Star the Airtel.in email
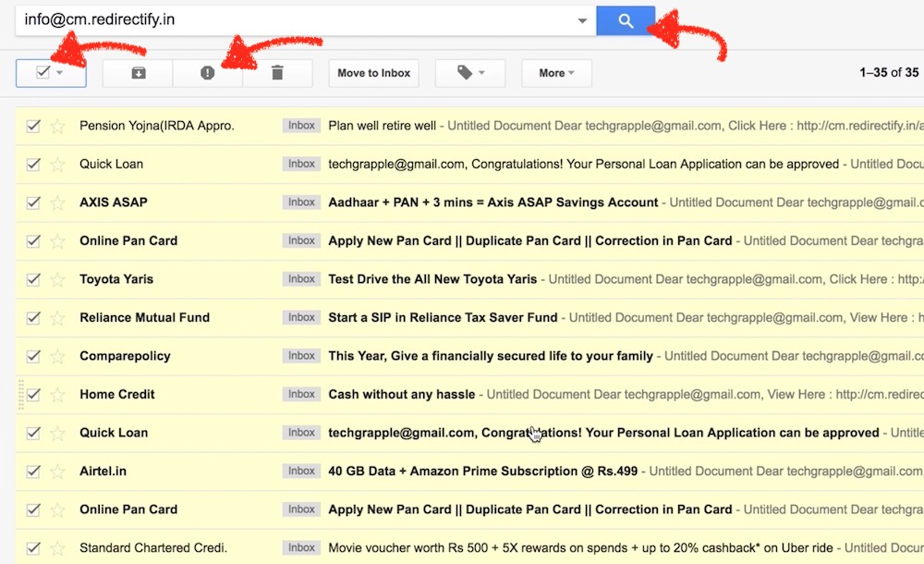This screenshot has height=564, width=924. [57, 472]
